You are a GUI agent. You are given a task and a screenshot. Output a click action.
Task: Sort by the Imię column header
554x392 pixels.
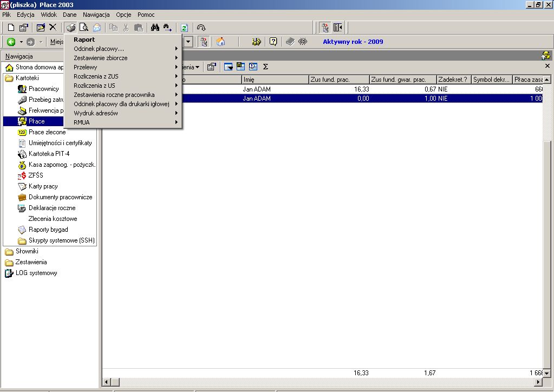[x=275, y=80]
